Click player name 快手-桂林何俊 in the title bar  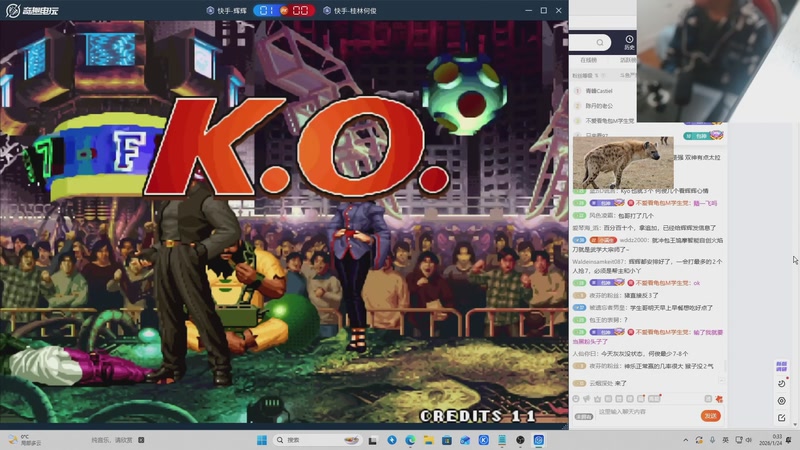tap(350, 10)
